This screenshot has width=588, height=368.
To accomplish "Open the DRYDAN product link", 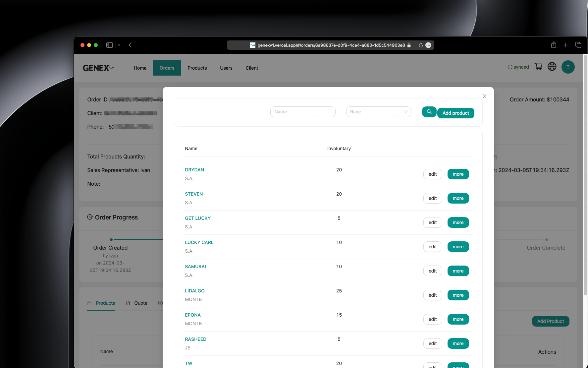I will (x=194, y=170).
